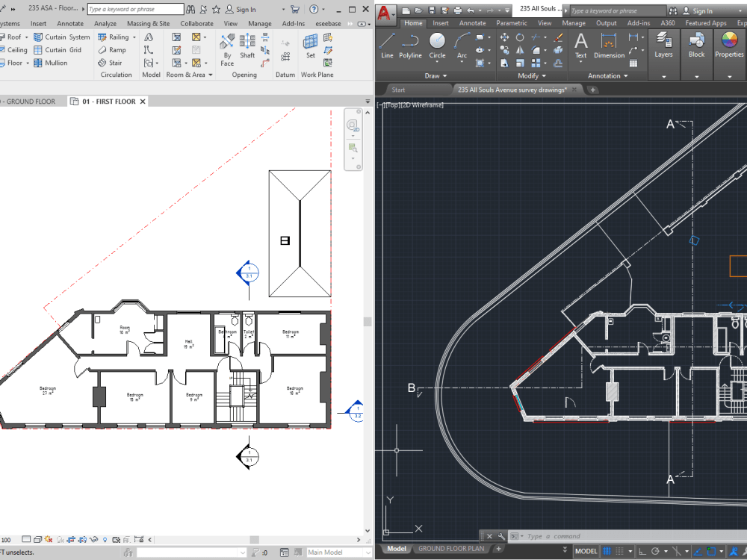Select the Line tool in AutoCAD
The image size is (747, 560).
click(x=387, y=46)
